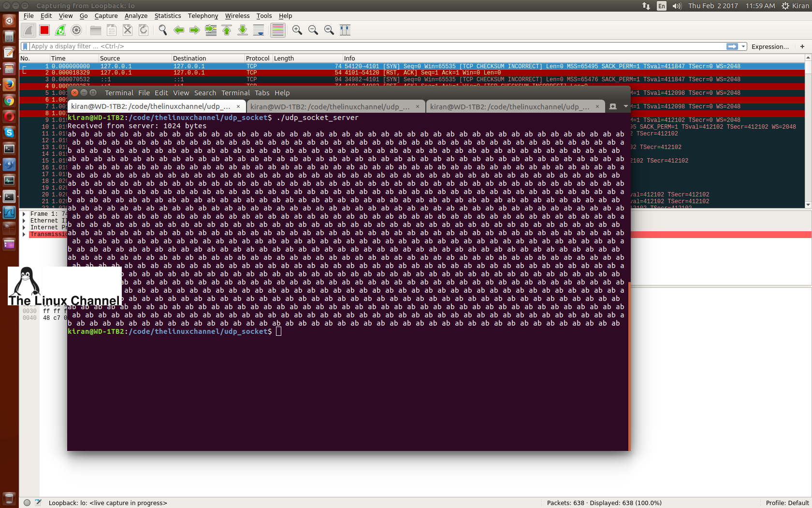
Task: Open the Wireless menu
Action: 237,15
